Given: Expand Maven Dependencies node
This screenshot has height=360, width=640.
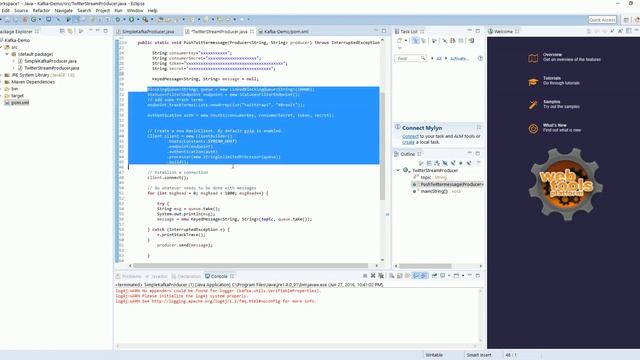Looking at the screenshot, I should coord(2,82).
